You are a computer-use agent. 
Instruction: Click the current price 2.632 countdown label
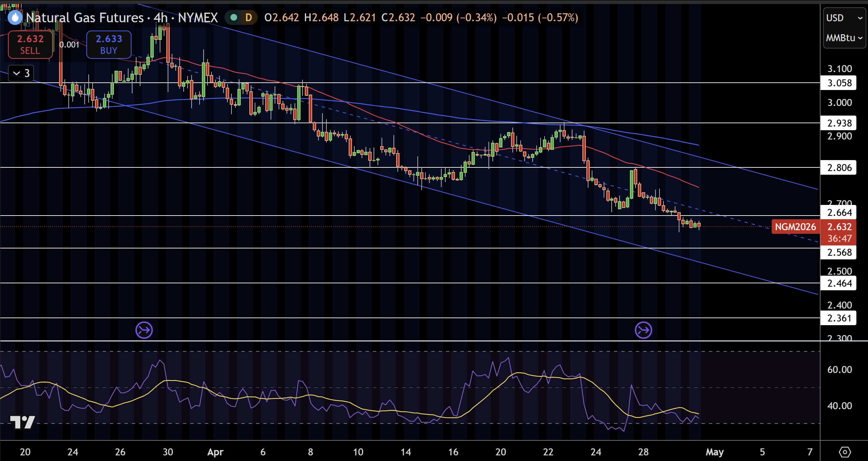(x=838, y=232)
